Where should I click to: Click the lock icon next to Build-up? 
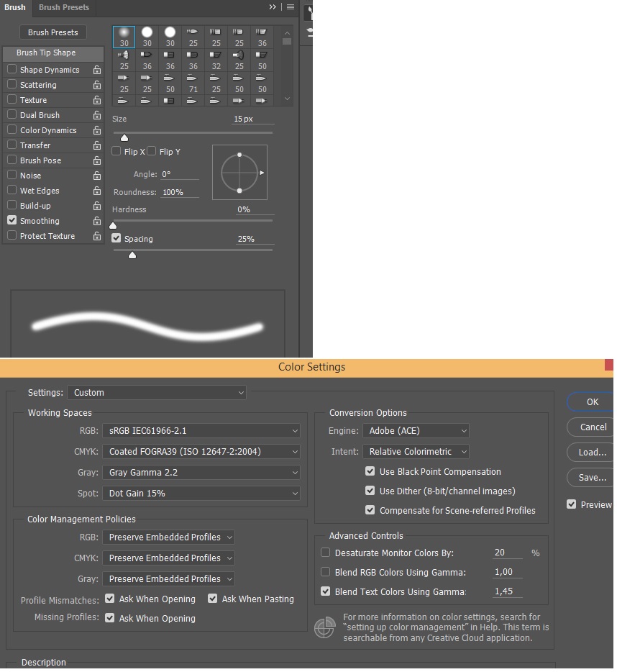pyautogui.click(x=97, y=206)
